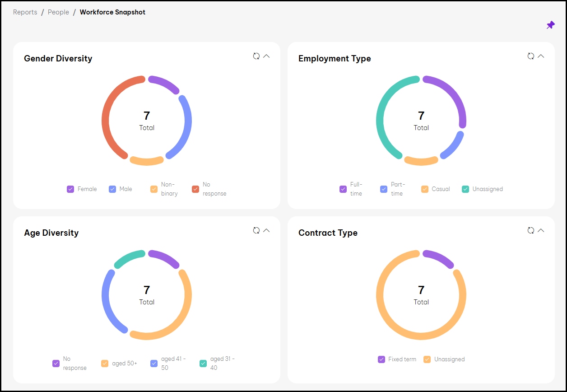Click the purple pin icon
This screenshot has width=567, height=392.
coord(550,25)
